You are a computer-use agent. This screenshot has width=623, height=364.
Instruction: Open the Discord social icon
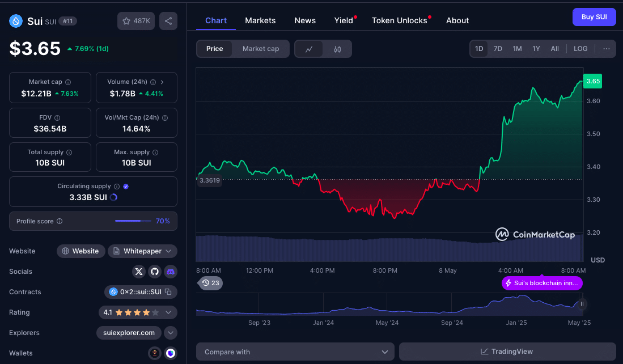click(x=171, y=272)
